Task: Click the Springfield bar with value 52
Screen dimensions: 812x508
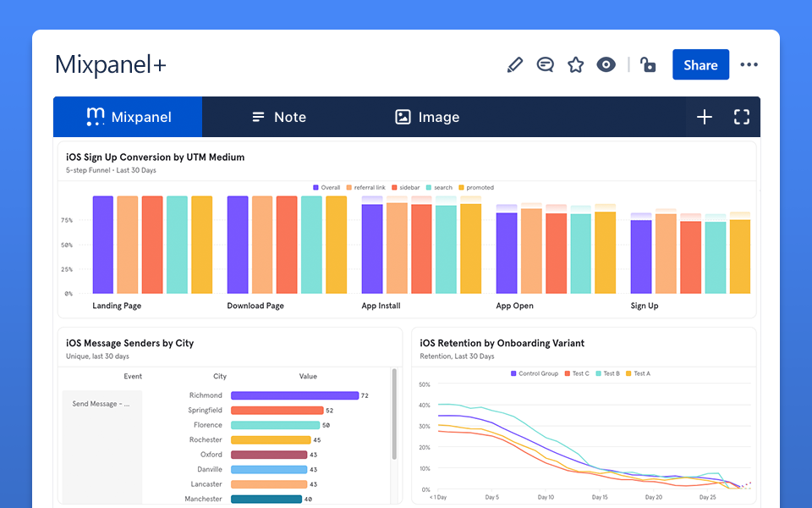Action: [x=277, y=411]
